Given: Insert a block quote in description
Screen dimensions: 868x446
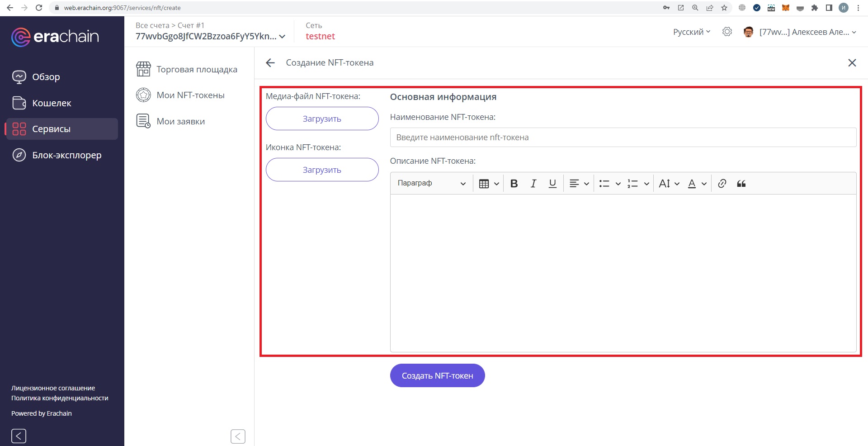Looking at the screenshot, I should (741, 184).
